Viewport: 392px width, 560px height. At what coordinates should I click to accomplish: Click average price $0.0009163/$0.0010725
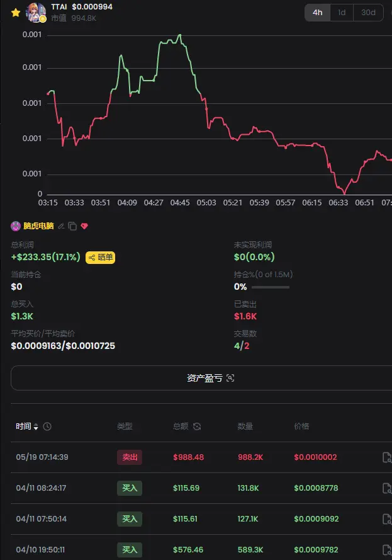(63, 346)
